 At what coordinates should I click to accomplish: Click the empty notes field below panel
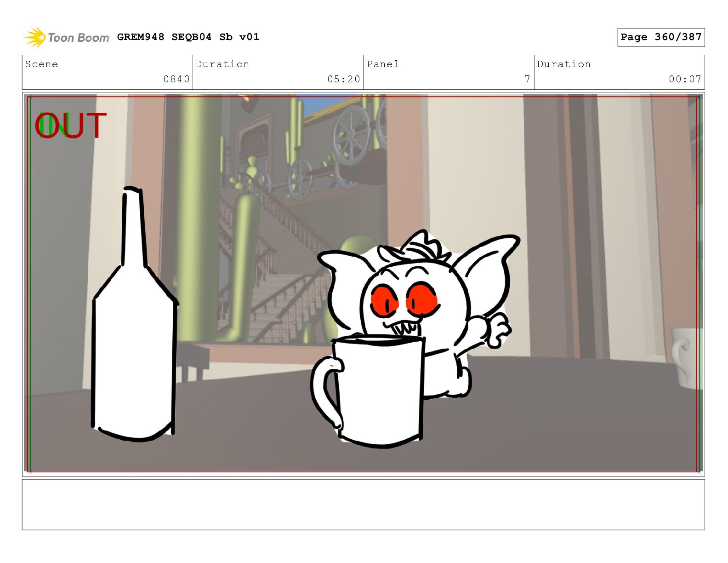point(363,505)
